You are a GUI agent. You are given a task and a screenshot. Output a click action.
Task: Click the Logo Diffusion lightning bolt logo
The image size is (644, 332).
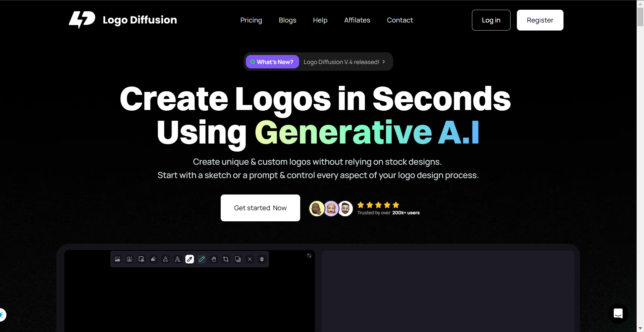[82, 20]
